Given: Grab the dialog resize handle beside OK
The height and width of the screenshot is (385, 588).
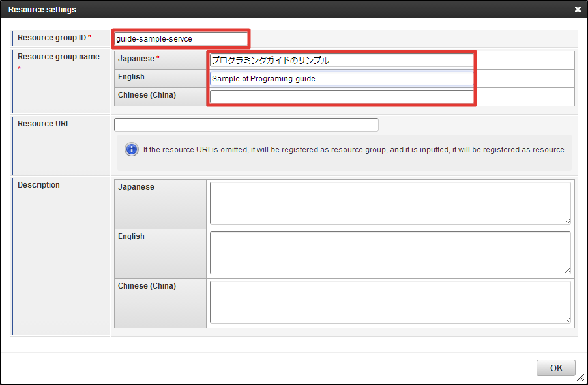Looking at the screenshot, I should [x=581, y=378].
